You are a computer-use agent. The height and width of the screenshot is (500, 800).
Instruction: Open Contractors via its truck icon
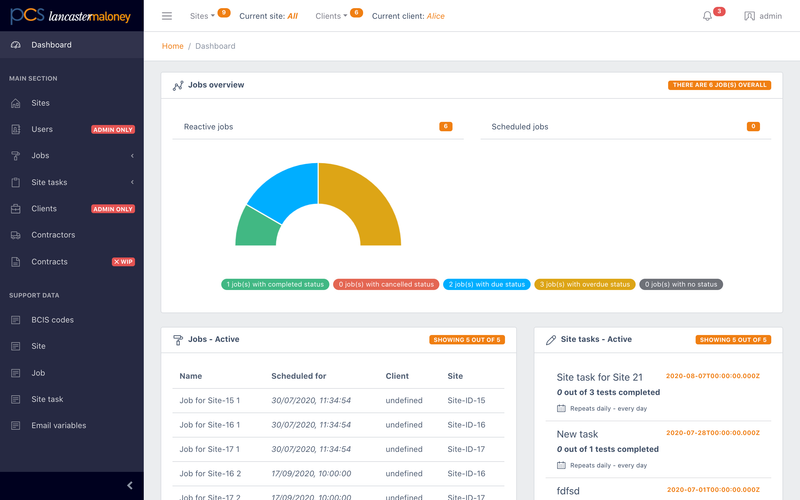click(x=16, y=235)
